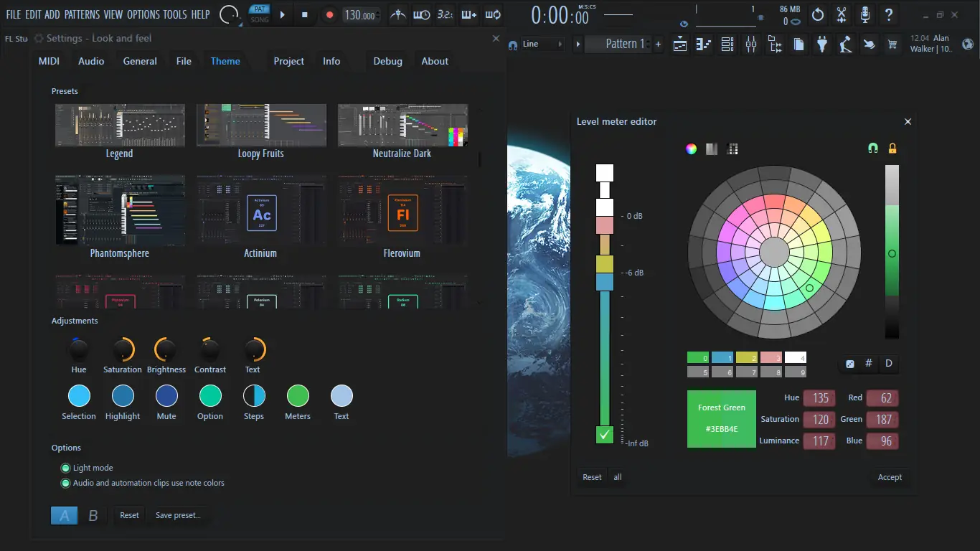Open the Pattern 1 selector

pos(618,44)
